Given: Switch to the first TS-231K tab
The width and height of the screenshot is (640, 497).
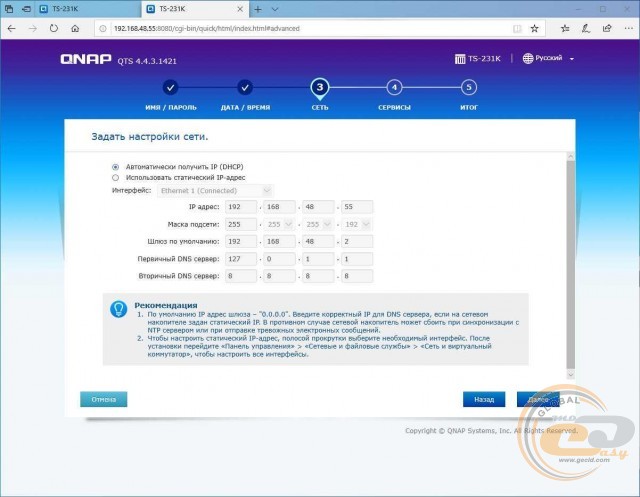Looking at the screenshot, I should (x=88, y=9).
